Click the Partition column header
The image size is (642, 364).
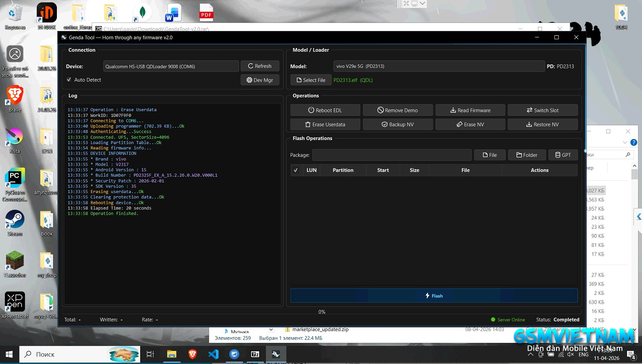tap(343, 170)
